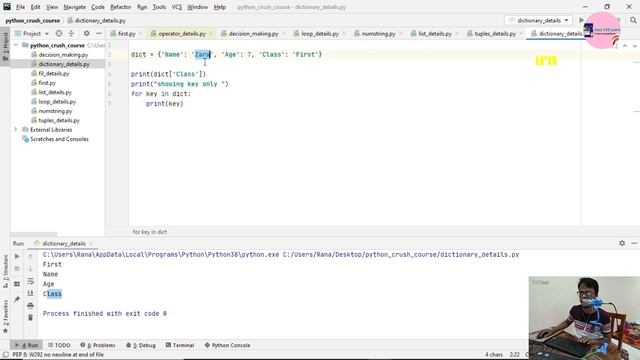The width and height of the screenshot is (640, 360).
Task: Switch to list_details.py editor tab
Action: [x=435, y=33]
